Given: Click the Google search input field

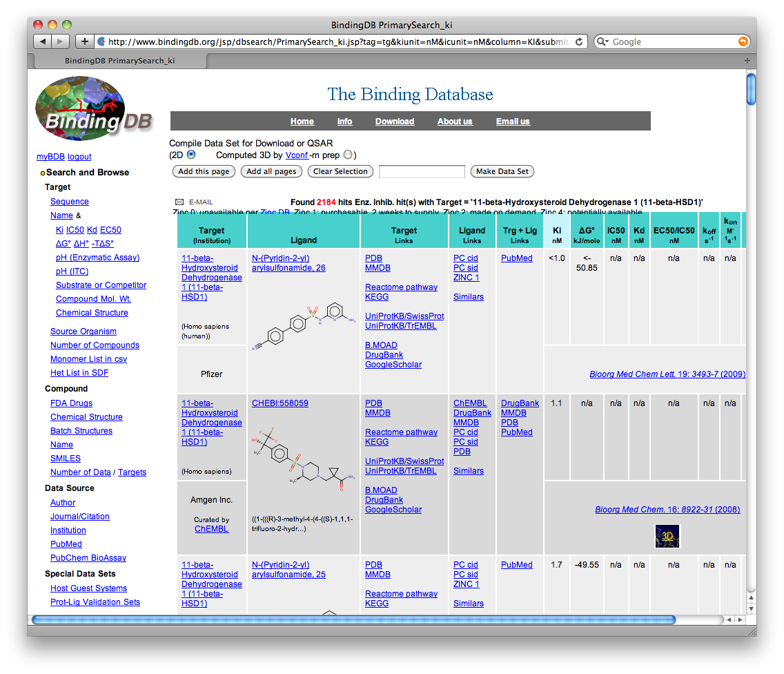Looking at the screenshot, I should coord(673,41).
